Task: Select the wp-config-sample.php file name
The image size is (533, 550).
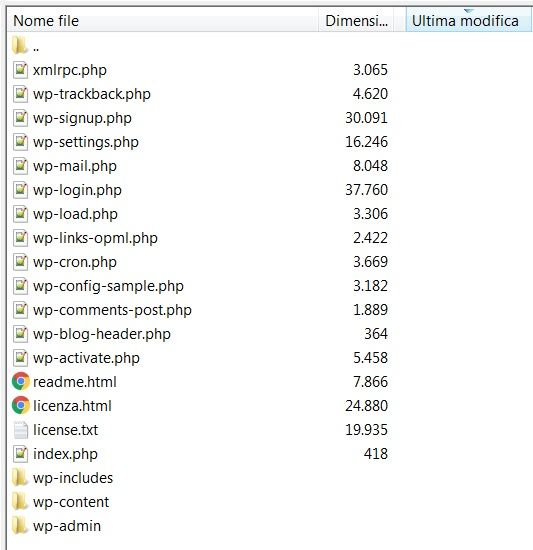Action: (x=108, y=286)
